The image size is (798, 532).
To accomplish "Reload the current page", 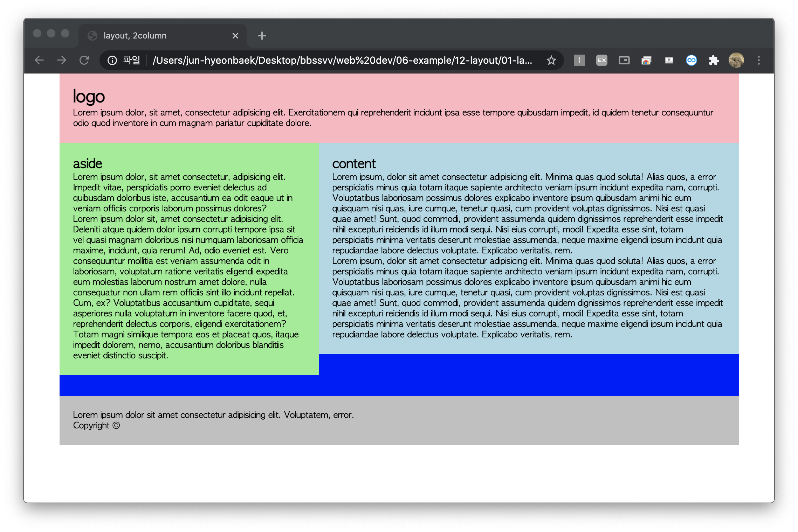I will tap(84, 60).
